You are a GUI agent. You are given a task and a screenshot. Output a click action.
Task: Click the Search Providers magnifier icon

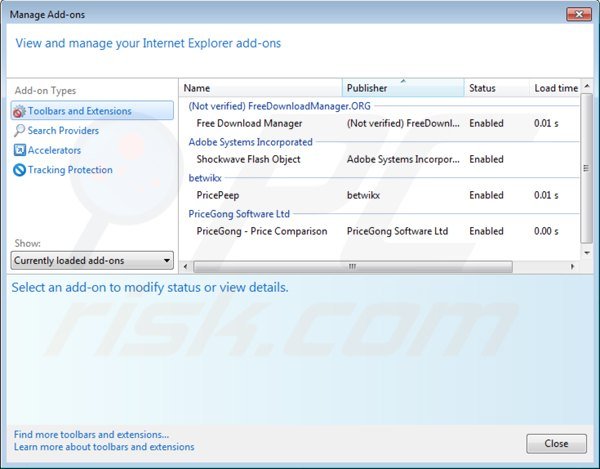pos(19,131)
